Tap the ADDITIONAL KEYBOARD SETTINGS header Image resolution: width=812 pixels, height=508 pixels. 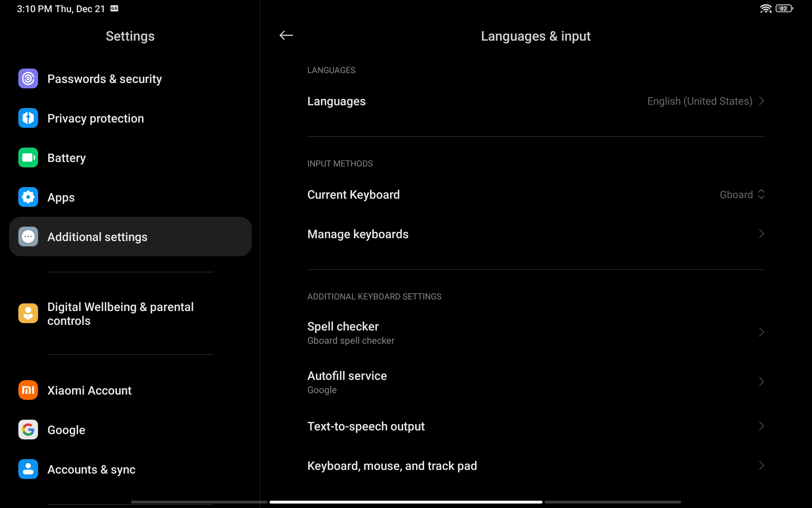(x=374, y=297)
